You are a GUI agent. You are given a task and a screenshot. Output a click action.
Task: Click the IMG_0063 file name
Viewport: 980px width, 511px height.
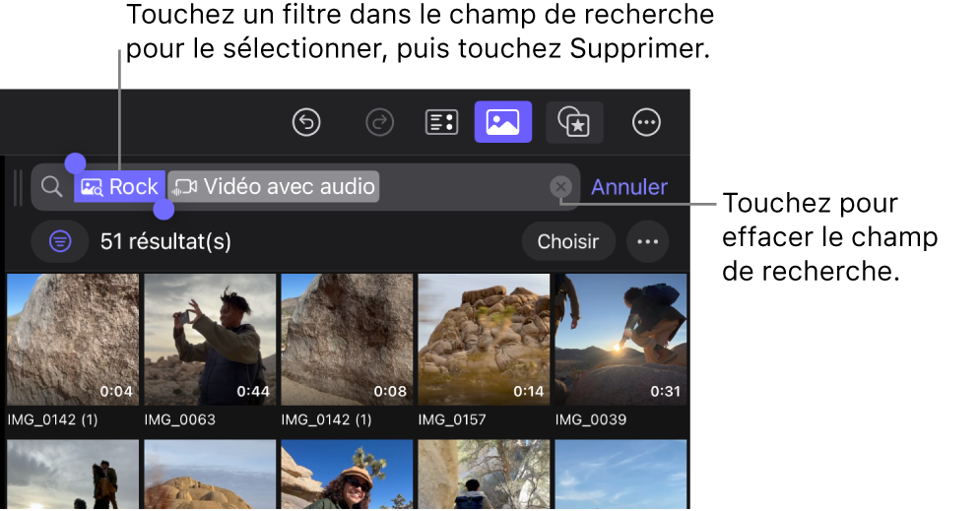pos(180,419)
